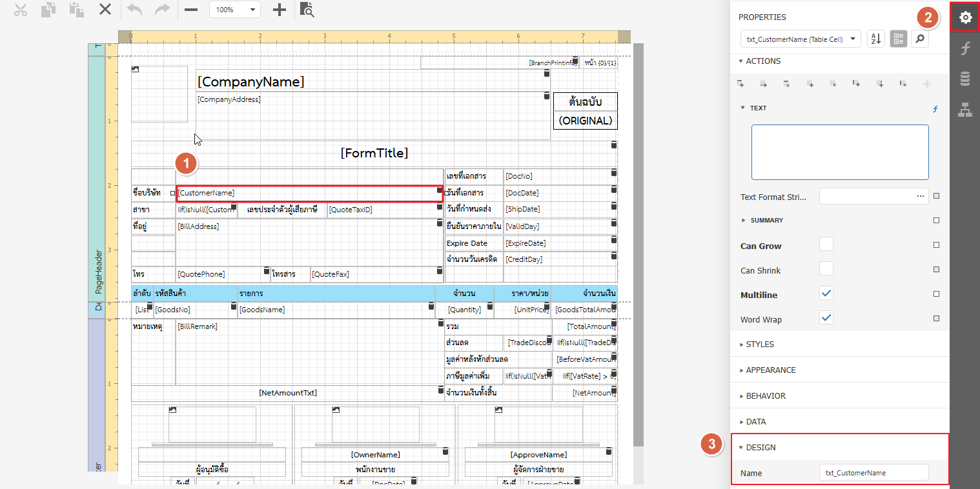Open the Properties gear tab in sidebar

pyautogui.click(x=965, y=18)
